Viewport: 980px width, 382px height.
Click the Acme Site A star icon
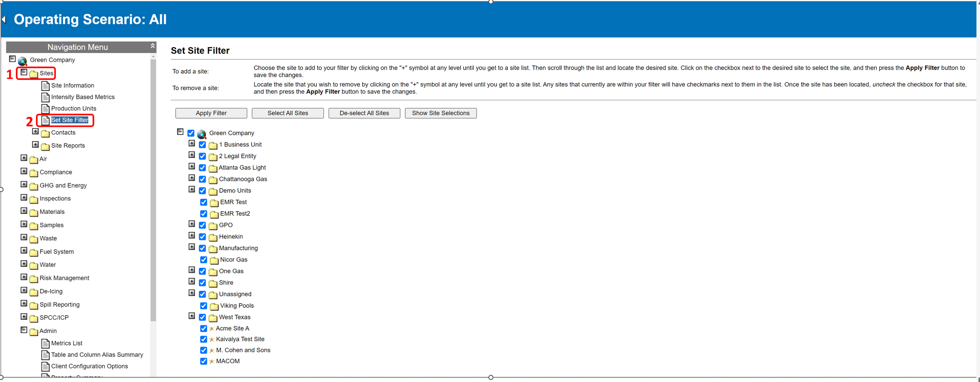(212, 329)
